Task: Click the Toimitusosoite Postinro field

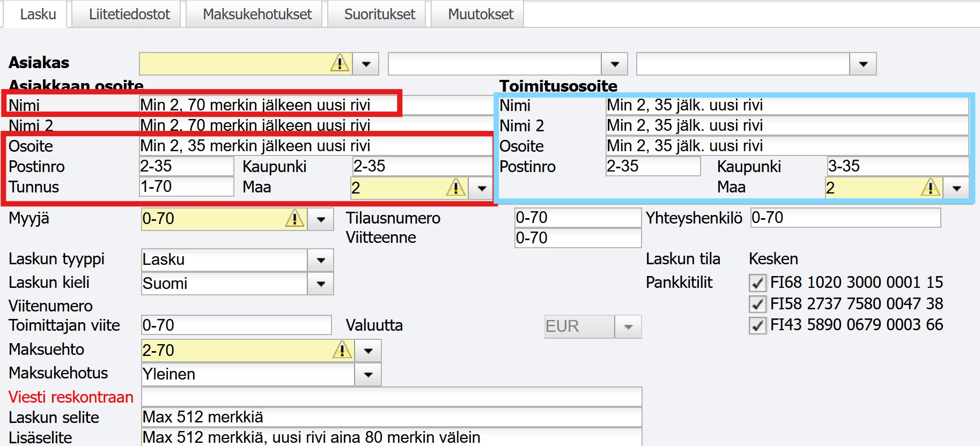Action: [x=653, y=166]
